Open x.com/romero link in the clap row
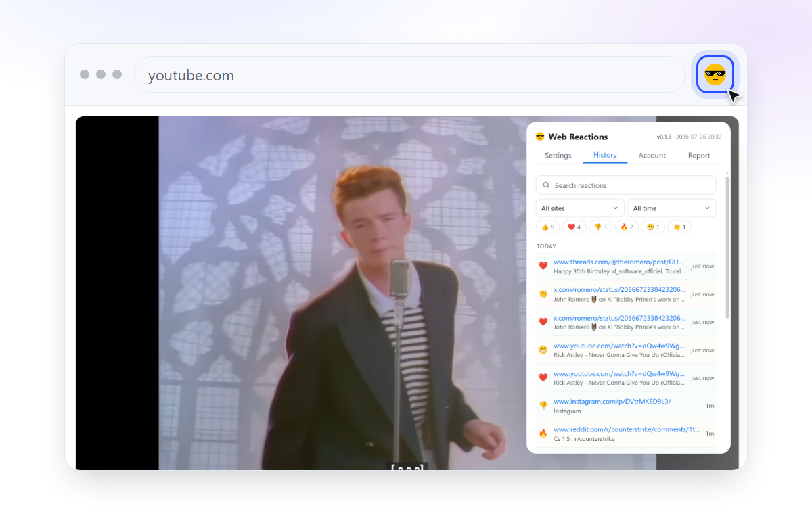 click(619, 289)
